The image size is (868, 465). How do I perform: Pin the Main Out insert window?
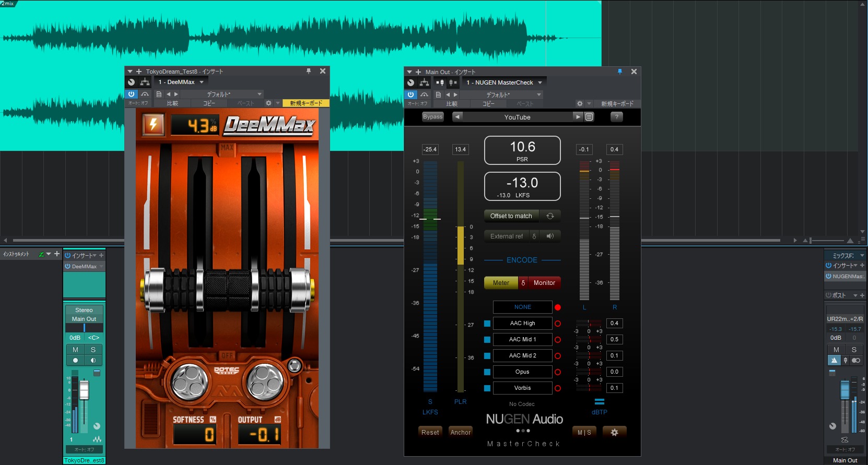click(x=620, y=71)
